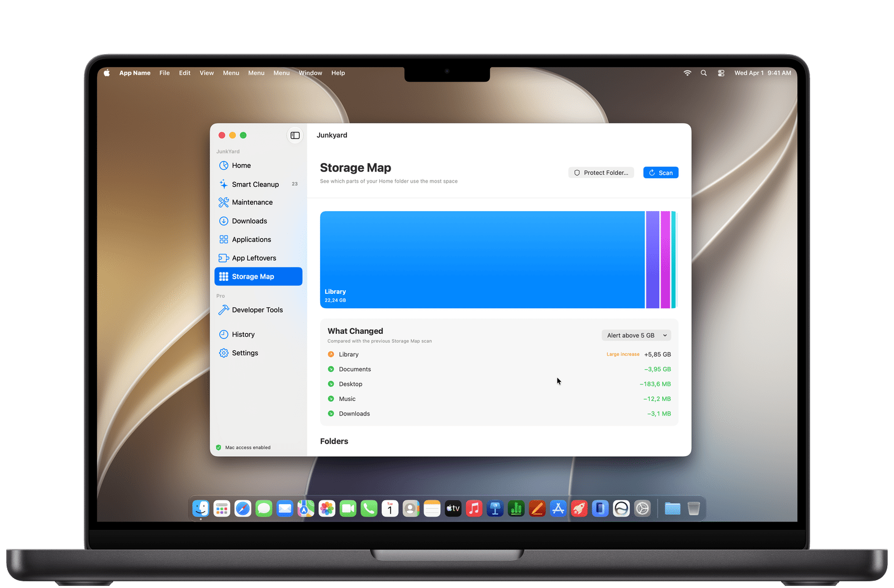The height and width of the screenshot is (588, 894).
Task: Click the Folders heading
Action: (334, 441)
